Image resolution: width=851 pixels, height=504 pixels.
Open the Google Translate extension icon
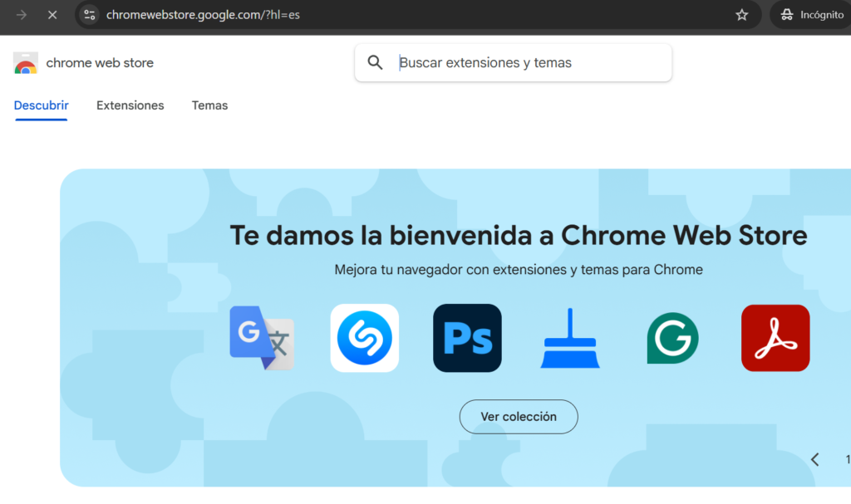(x=262, y=338)
